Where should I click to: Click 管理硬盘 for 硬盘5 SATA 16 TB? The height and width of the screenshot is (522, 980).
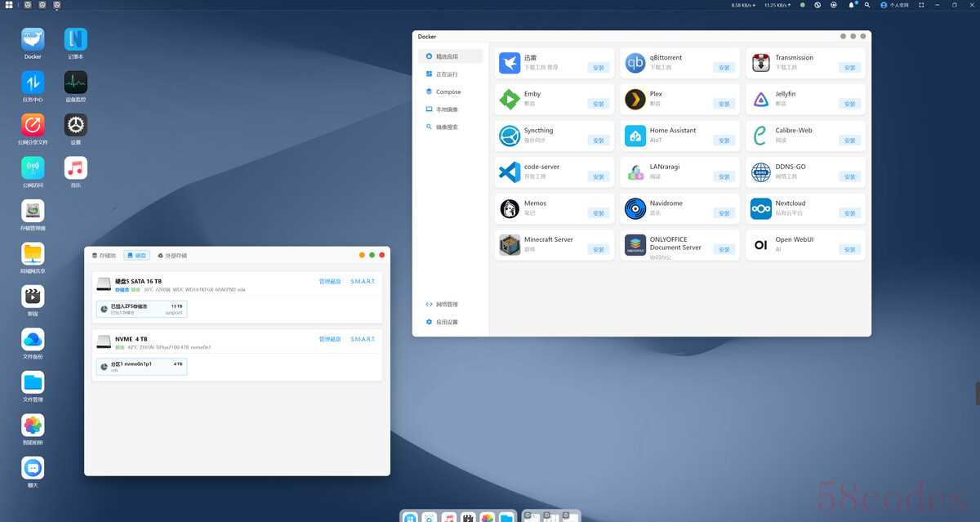330,282
